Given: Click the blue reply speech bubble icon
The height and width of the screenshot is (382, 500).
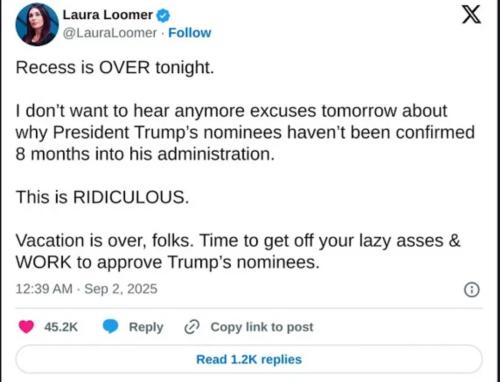Looking at the screenshot, I should click(x=110, y=327).
